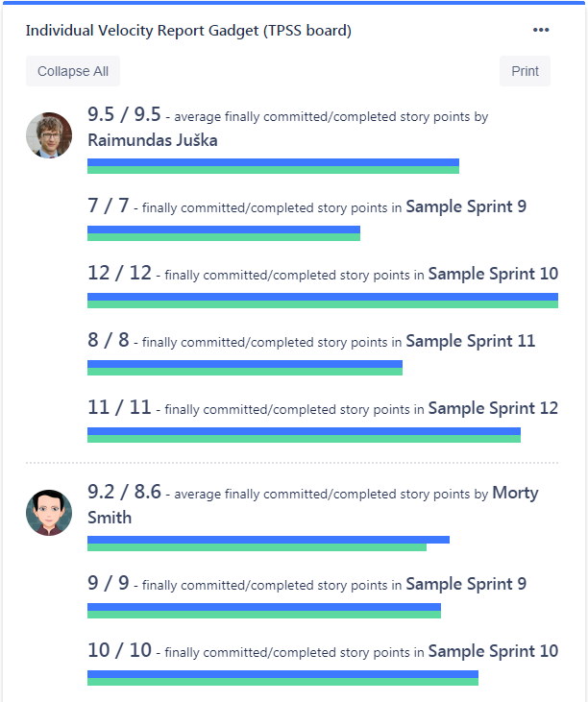Image resolution: width=588 pixels, height=702 pixels.
Task: Open Raimundas Juška's Sample Sprint 10 entry
Action: coord(492,274)
